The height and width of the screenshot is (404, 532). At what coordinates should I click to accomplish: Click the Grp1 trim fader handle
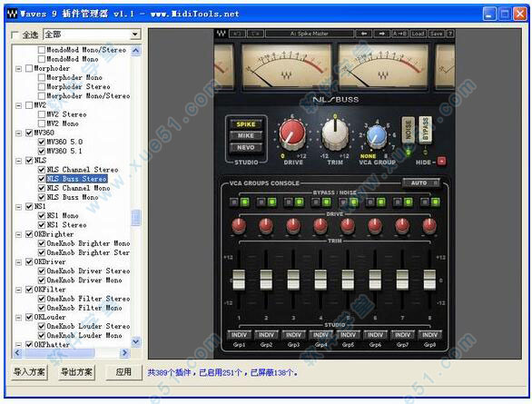(x=239, y=280)
